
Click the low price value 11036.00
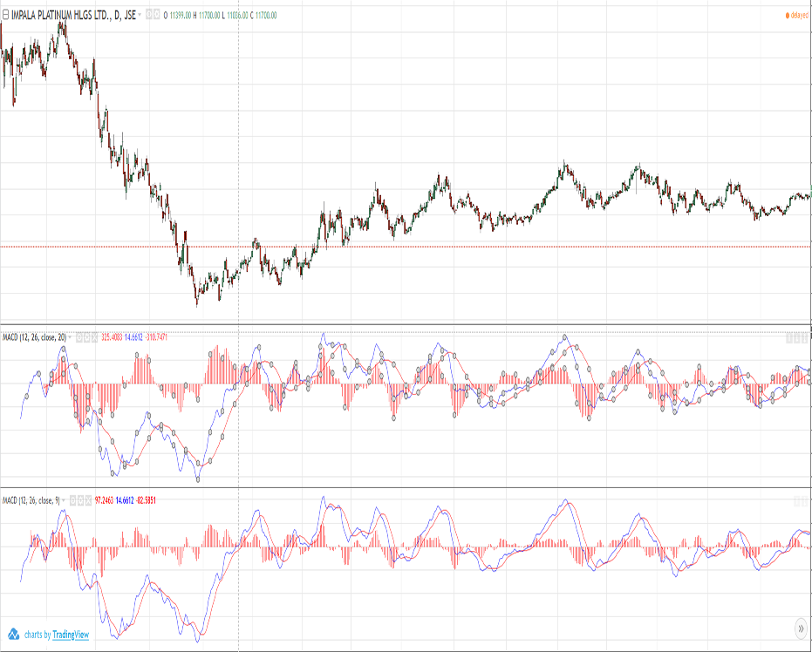pos(237,15)
